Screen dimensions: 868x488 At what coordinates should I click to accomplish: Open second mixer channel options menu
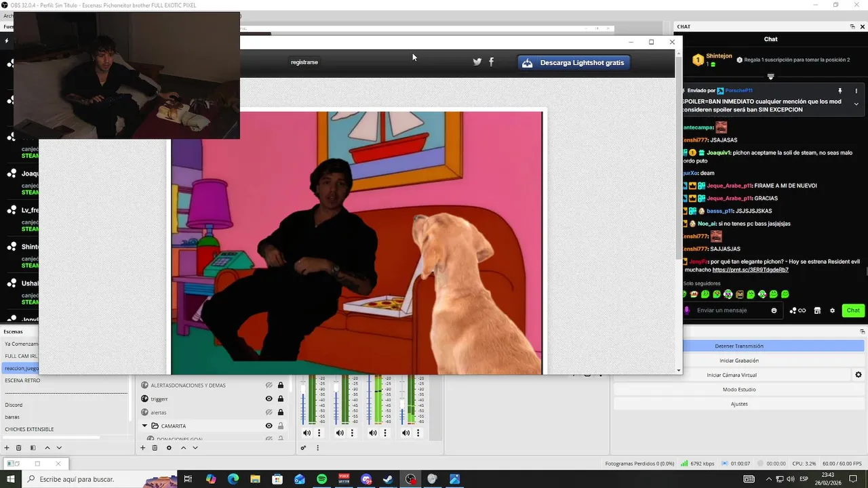pyautogui.click(x=352, y=432)
